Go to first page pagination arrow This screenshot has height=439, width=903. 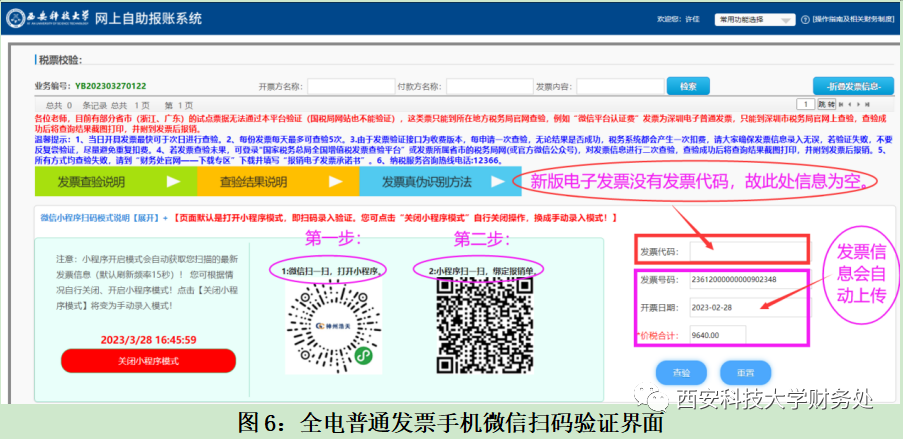(x=841, y=104)
